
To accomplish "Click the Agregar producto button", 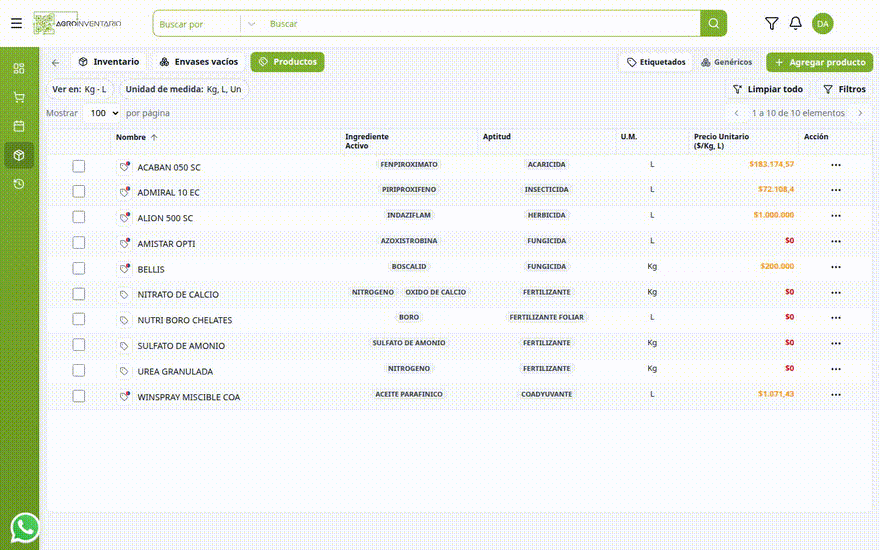I will point(819,62).
